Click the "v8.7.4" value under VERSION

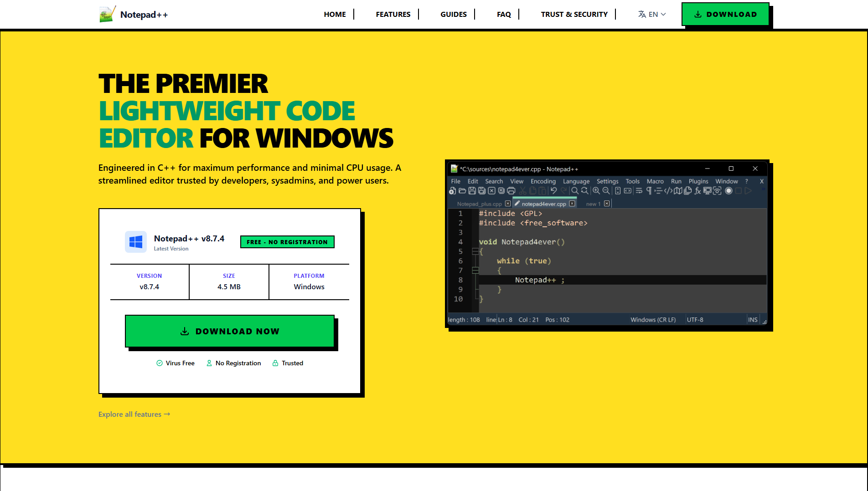pos(150,286)
